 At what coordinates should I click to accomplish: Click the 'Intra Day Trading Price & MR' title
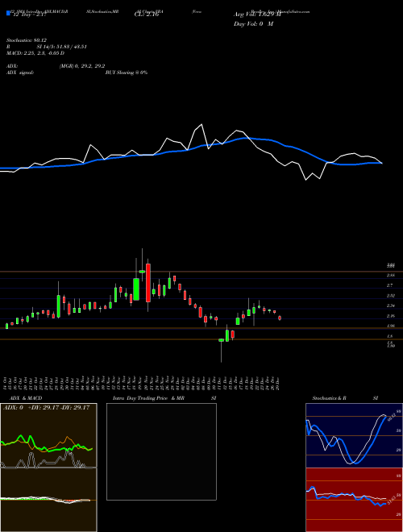[148, 398]
